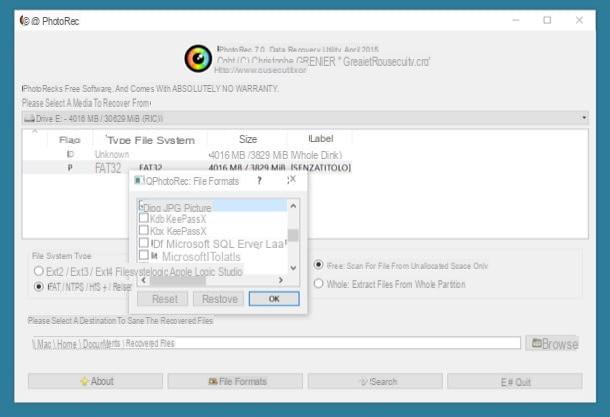
Task: Click the File Formats dialog title icon
Action: 138,180
